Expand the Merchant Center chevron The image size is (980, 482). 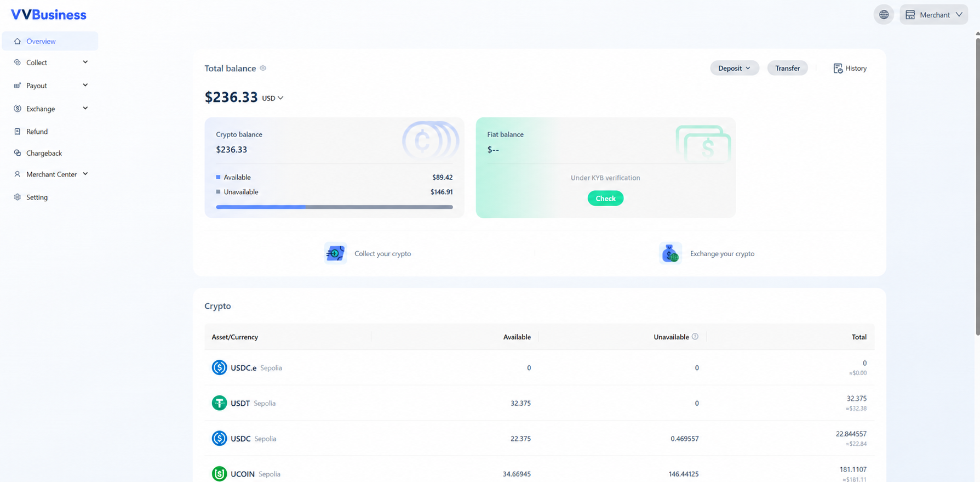coord(85,174)
